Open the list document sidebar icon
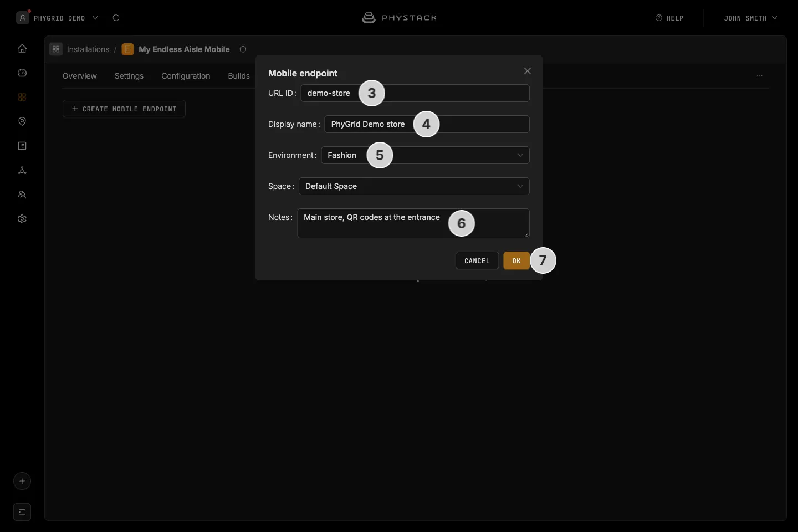798x532 pixels. [22, 146]
